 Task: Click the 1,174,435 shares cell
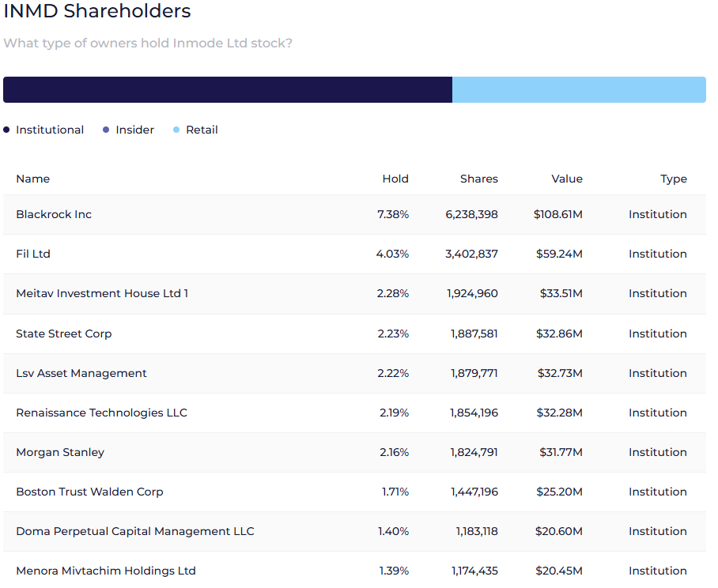pyautogui.click(x=475, y=571)
